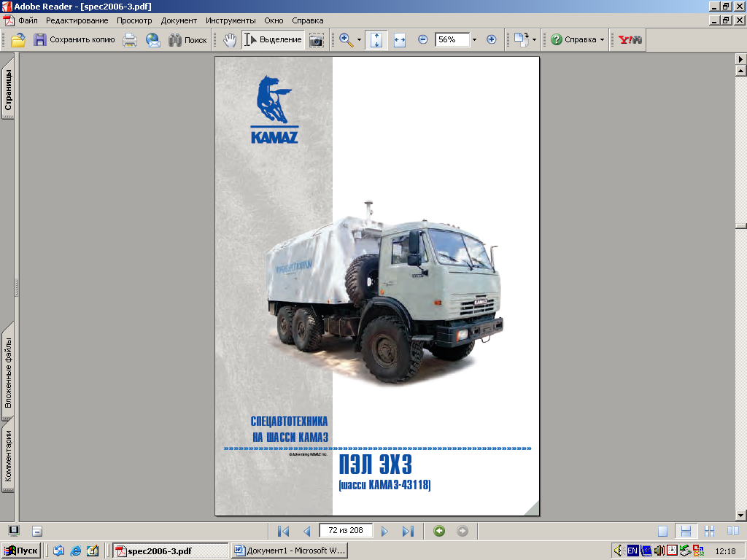Open the Редактирование menu
The height and width of the screenshot is (560, 747).
click(77, 20)
